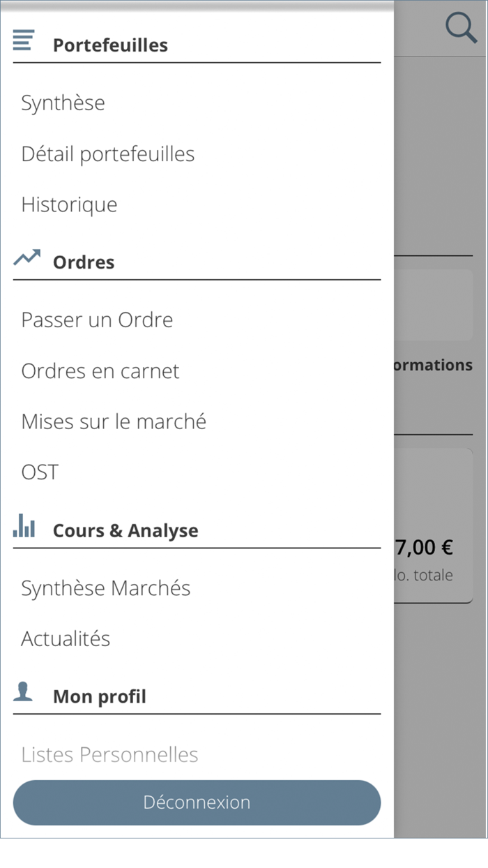Open Passer un Ordre

pyautogui.click(x=97, y=320)
